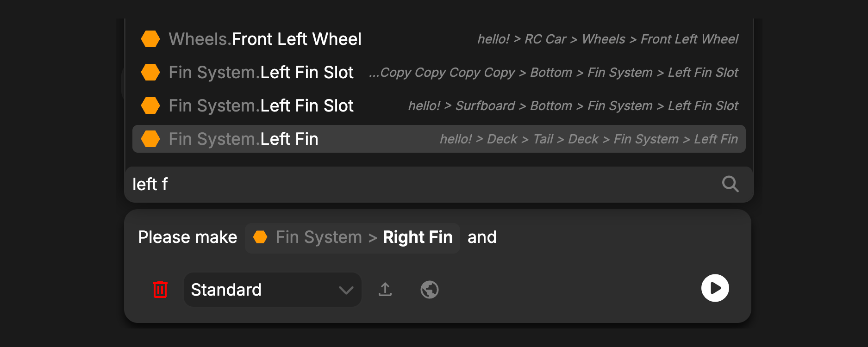Click orange hexagon beside highlighted Fin System.Left Fin

click(150, 139)
